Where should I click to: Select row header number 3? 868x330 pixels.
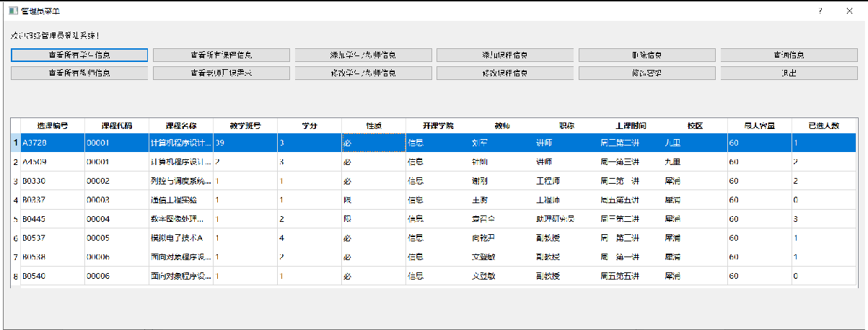click(16, 181)
